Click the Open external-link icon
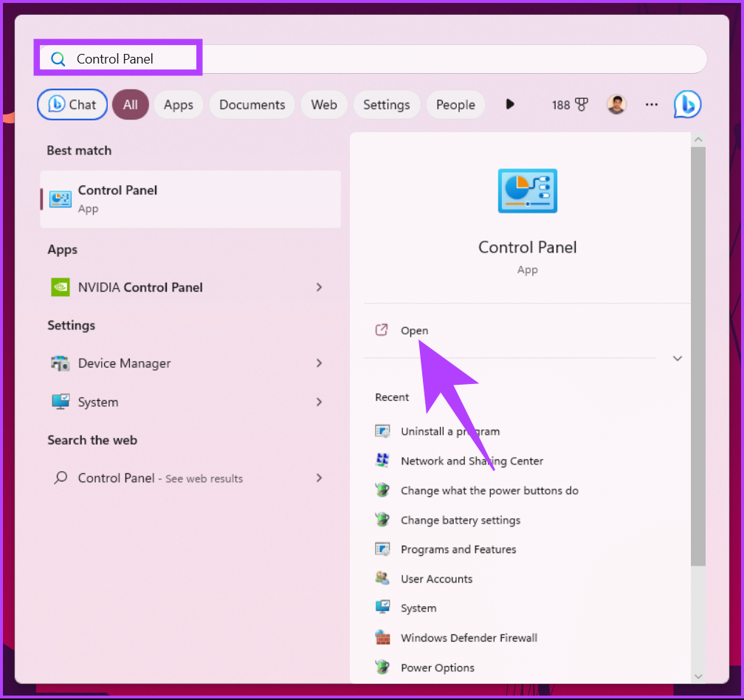This screenshot has width=744, height=700. 382,330
